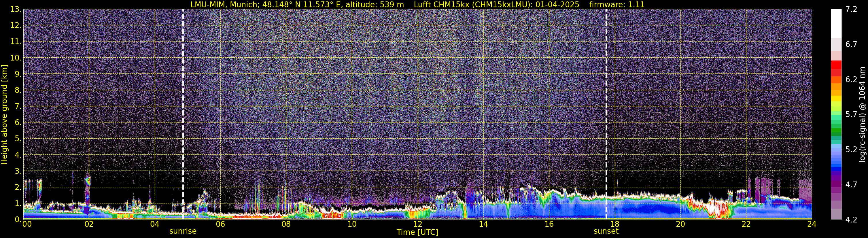Click the '12.' height tick label
Viewport: 868px width, 238px height.
(16, 26)
